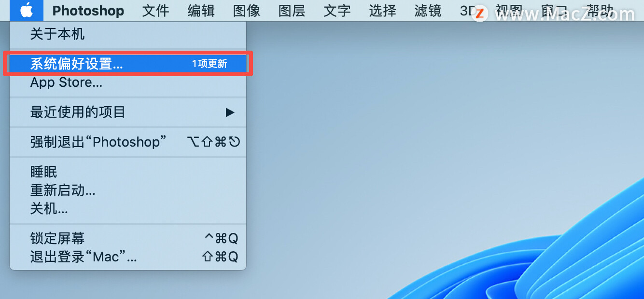Viewport: 644px width, 299px height.
Task: Open the 文件 menu
Action: [155, 11]
